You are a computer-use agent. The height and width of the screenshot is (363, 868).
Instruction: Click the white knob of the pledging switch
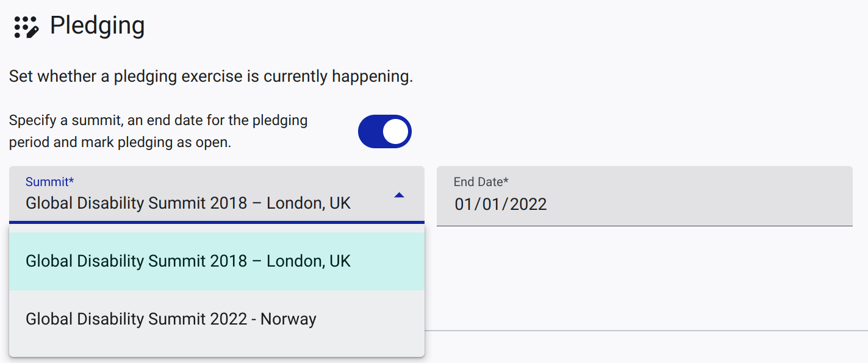(x=396, y=132)
